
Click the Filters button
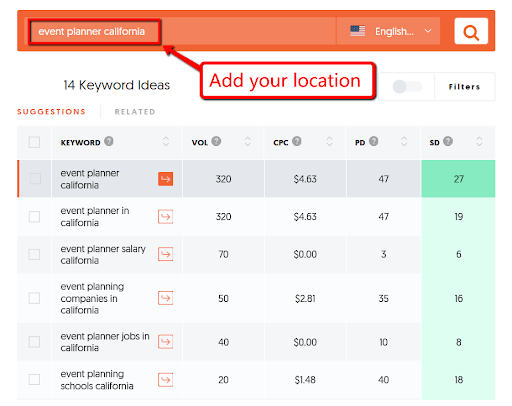pos(464,87)
